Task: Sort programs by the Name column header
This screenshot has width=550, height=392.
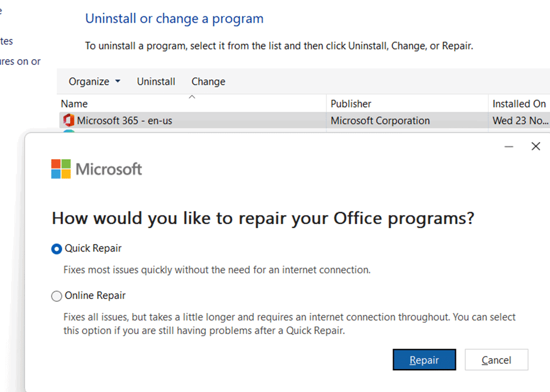Action: [74, 104]
